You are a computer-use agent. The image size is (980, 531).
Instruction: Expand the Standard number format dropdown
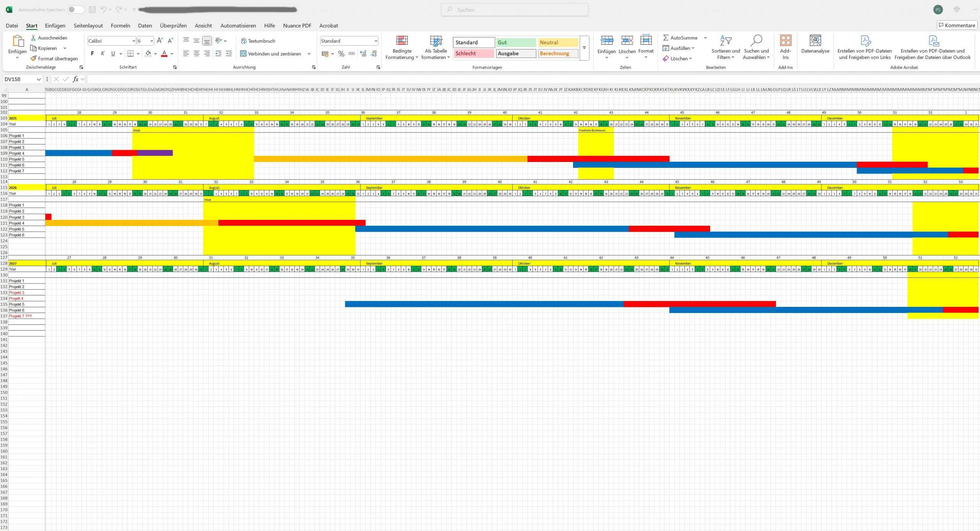(376, 41)
